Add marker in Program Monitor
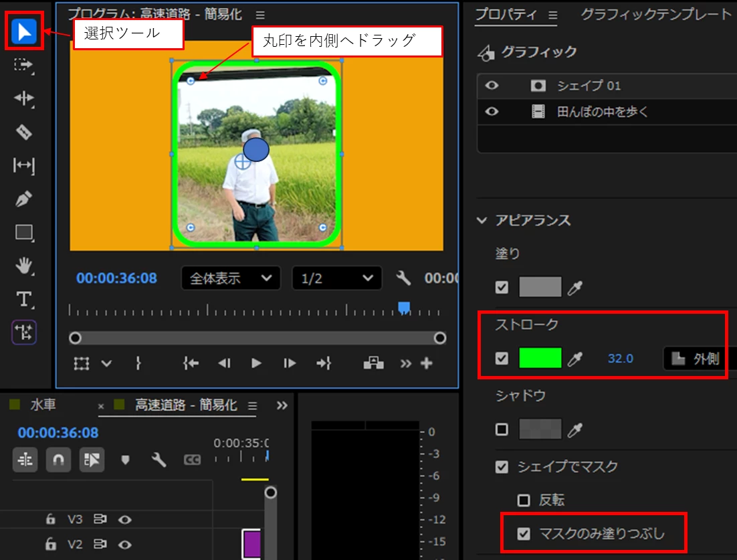This screenshot has width=737, height=560. pyautogui.click(x=138, y=363)
